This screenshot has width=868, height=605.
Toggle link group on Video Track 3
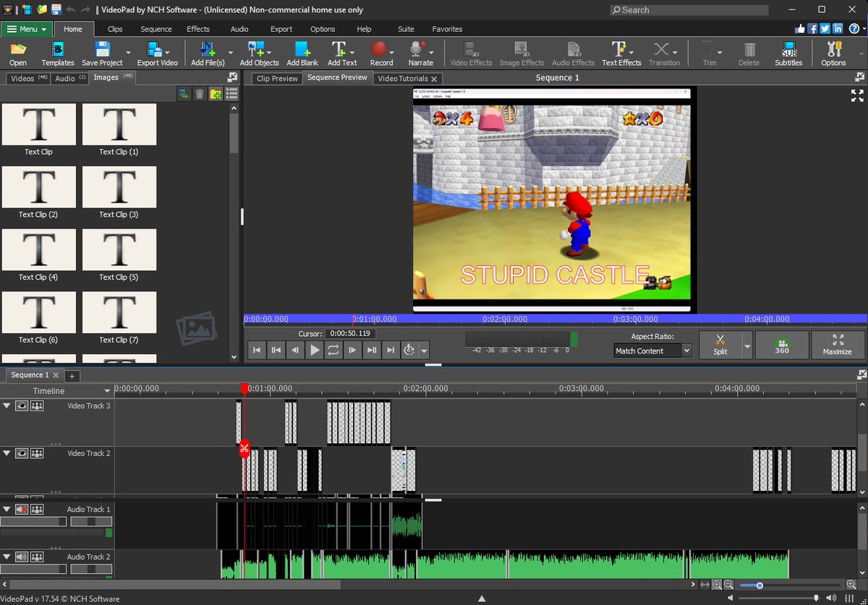tap(37, 406)
